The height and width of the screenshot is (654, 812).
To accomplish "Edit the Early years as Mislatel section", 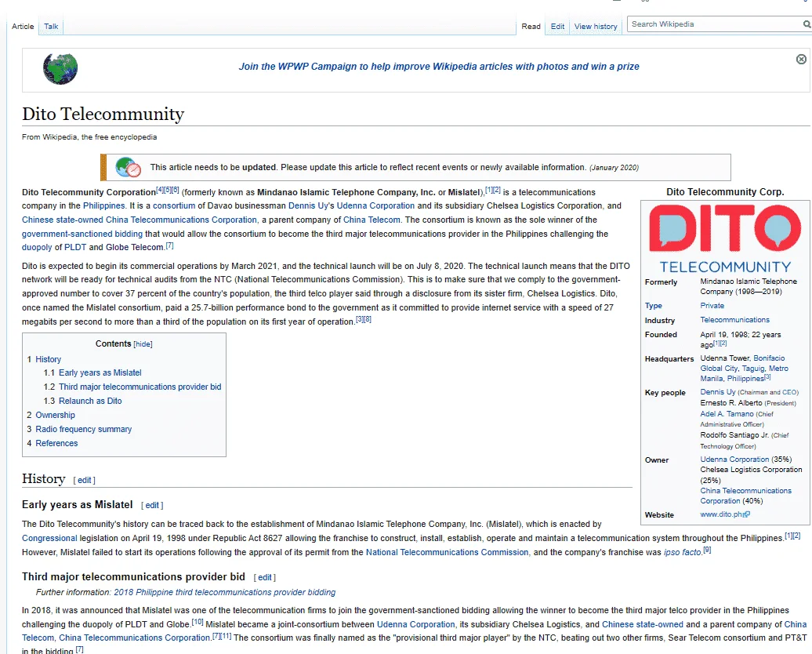I will click(x=152, y=505).
